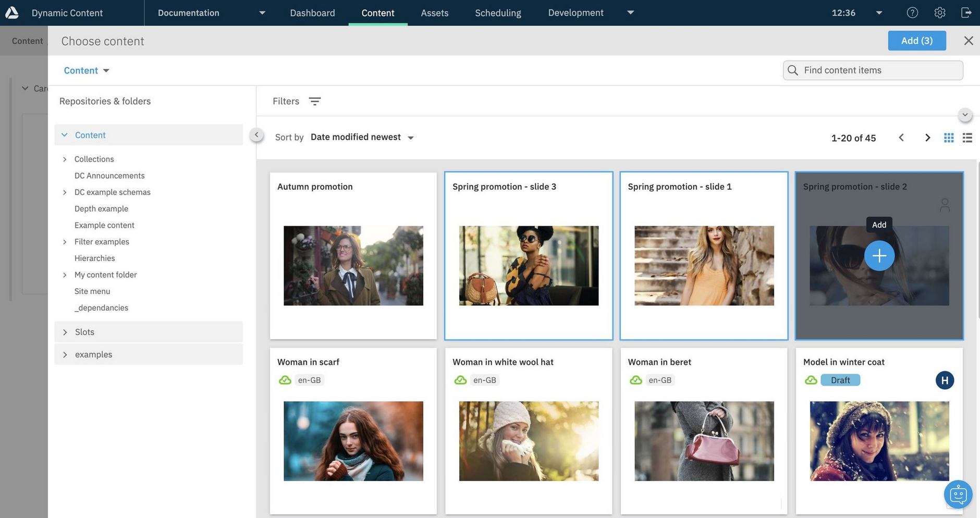Select Example content folder

[104, 225]
